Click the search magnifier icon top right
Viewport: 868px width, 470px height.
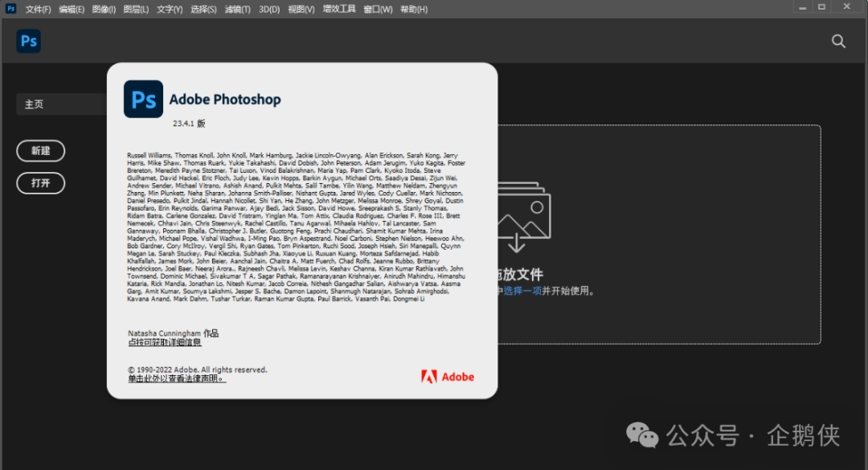[838, 40]
